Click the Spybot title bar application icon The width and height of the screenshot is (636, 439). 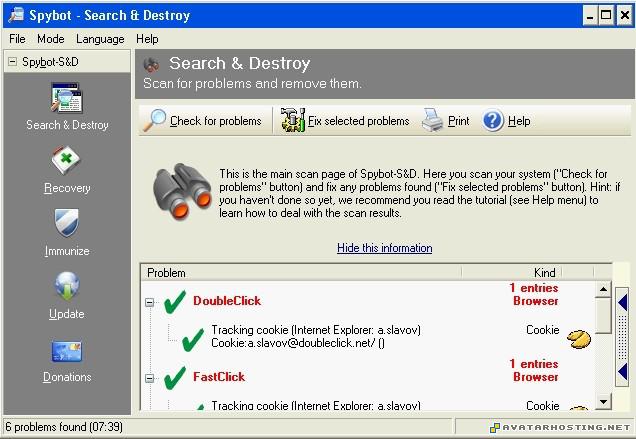point(16,15)
